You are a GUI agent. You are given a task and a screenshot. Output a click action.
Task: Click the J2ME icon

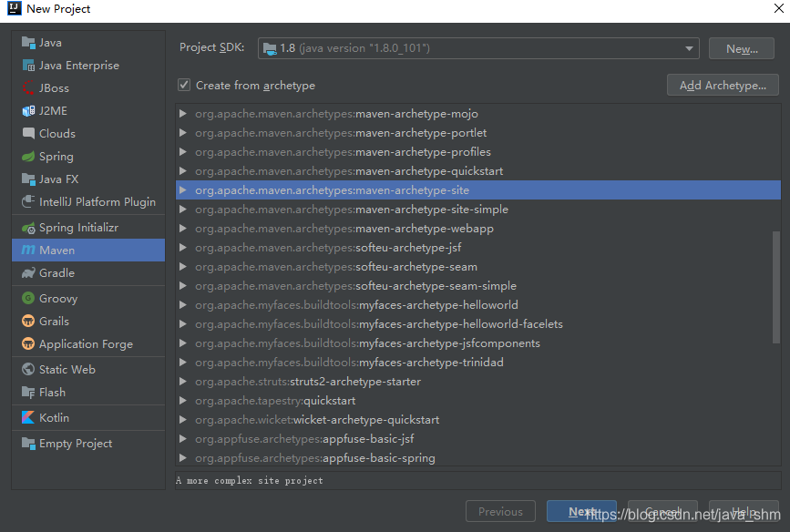(x=28, y=110)
